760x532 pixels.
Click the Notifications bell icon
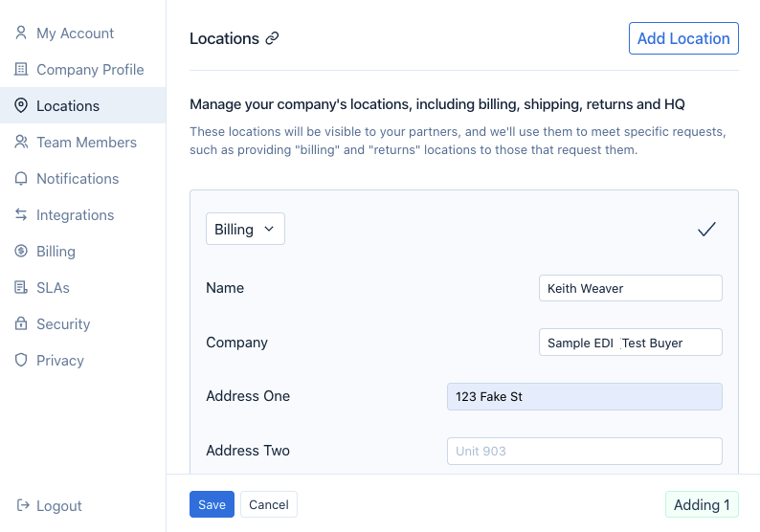coord(21,178)
